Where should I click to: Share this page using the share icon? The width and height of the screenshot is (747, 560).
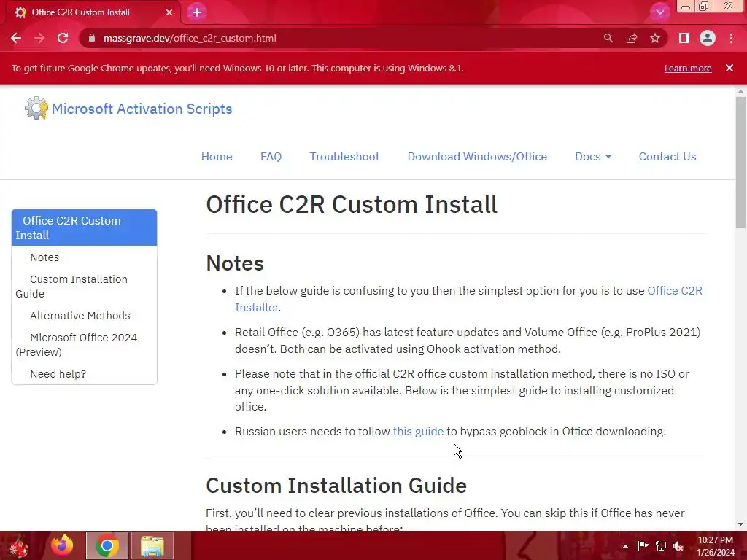(x=632, y=38)
